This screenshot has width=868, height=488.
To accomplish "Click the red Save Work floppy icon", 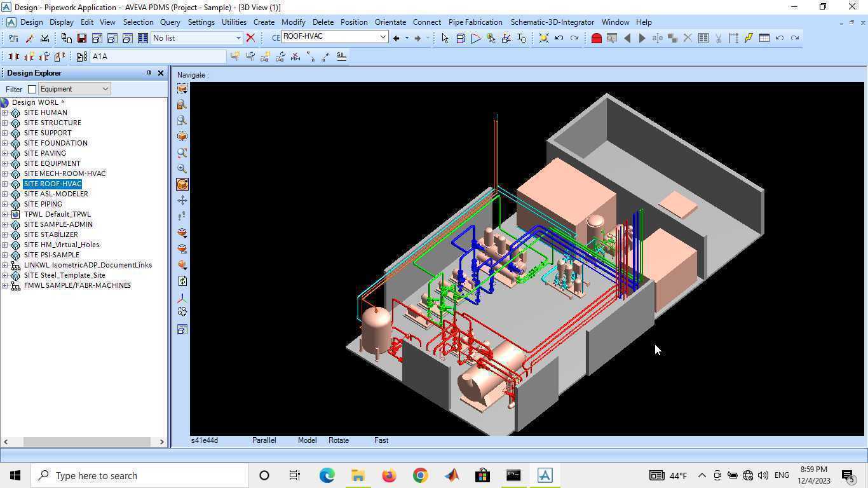I will coord(82,38).
